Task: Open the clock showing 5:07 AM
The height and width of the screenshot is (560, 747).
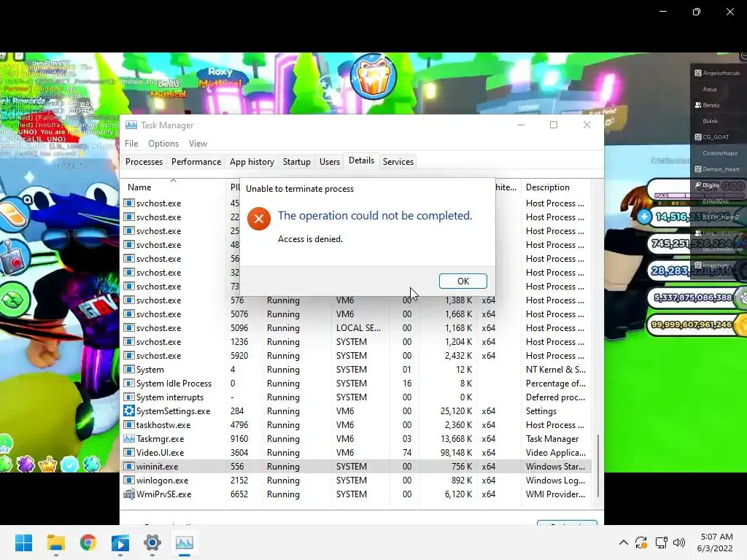Action: pos(715,542)
